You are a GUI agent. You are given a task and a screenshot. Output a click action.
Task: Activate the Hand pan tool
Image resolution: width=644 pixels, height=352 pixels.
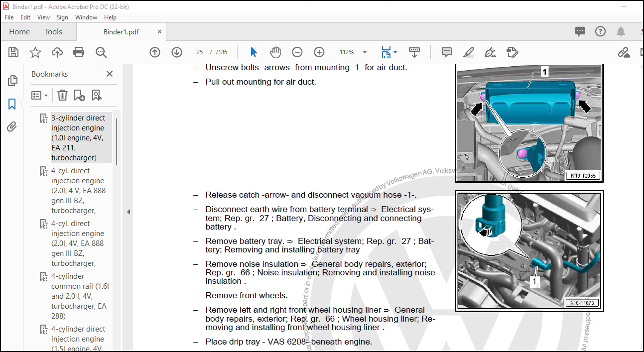pos(275,52)
